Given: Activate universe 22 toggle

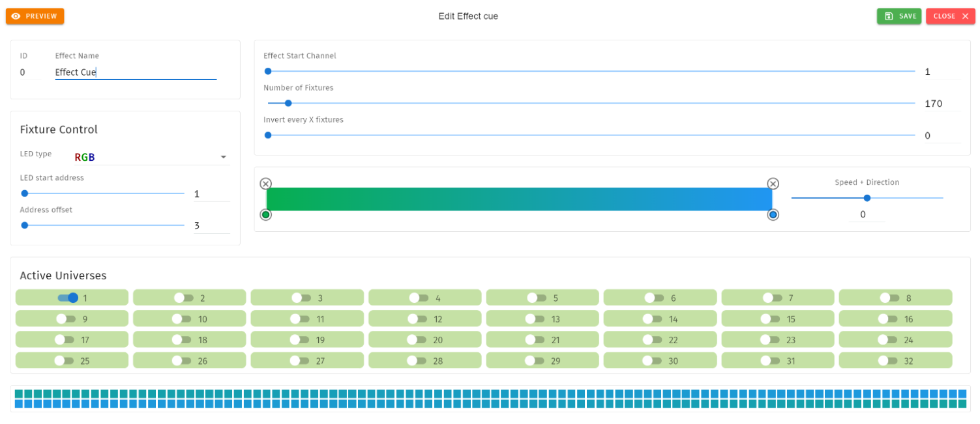Looking at the screenshot, I should 653,340.
